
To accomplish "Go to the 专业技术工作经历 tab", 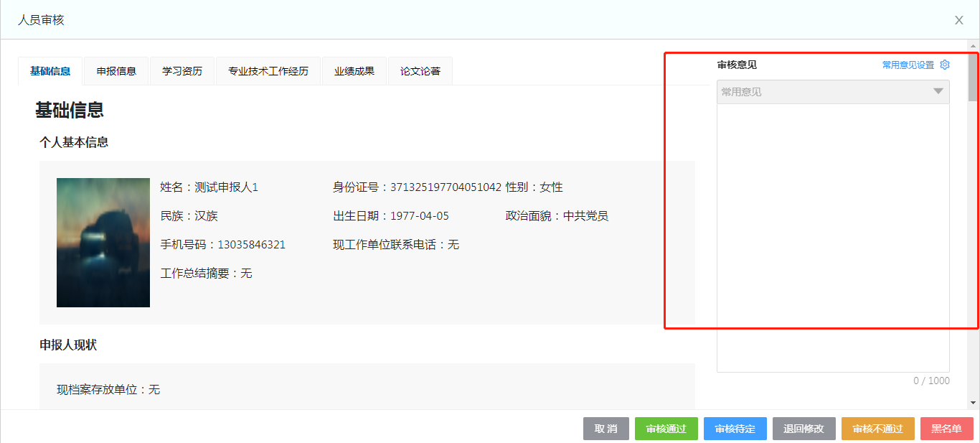I will click(x=268, y=71).
